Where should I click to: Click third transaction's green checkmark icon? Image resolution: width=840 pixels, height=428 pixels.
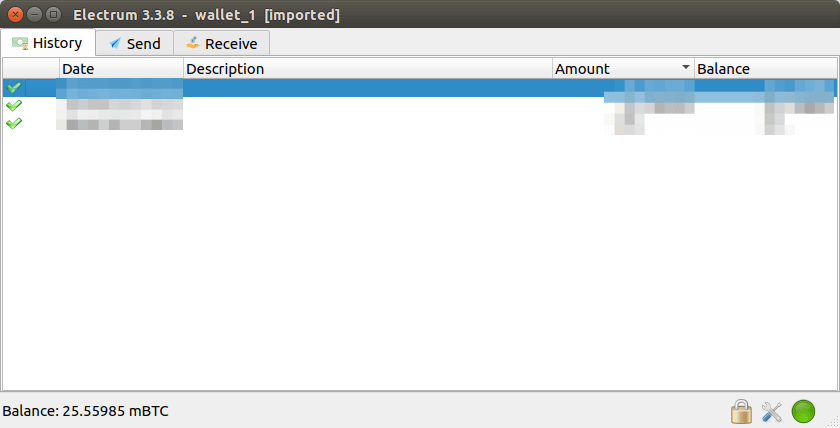click(14, 123)
